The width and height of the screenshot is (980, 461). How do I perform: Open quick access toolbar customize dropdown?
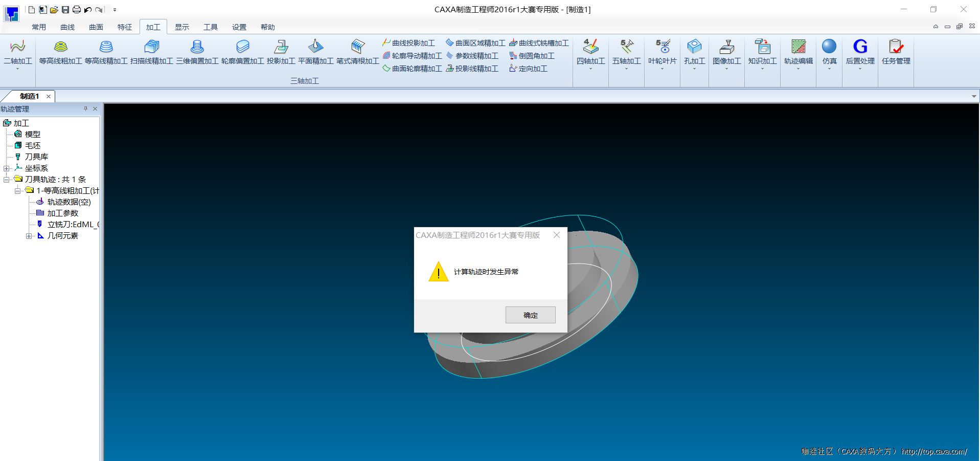[x=115, y=10]
